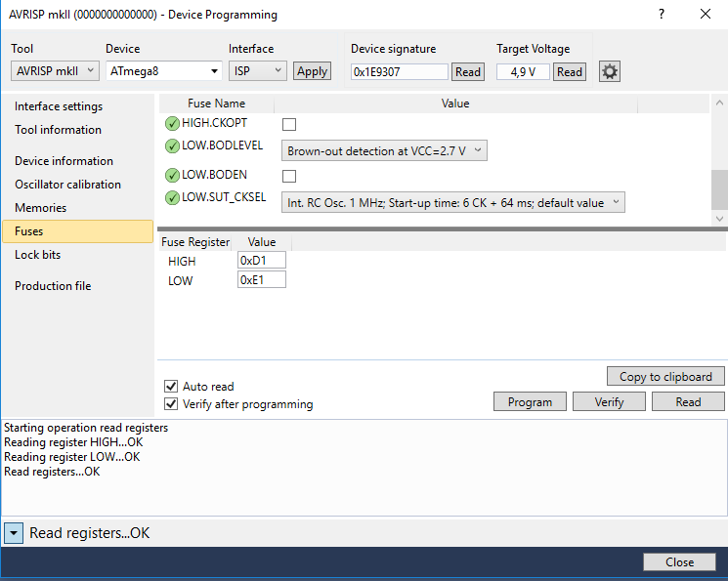
Task: Click the fuse list scrollbar down arrow
Action: (719, 218)
